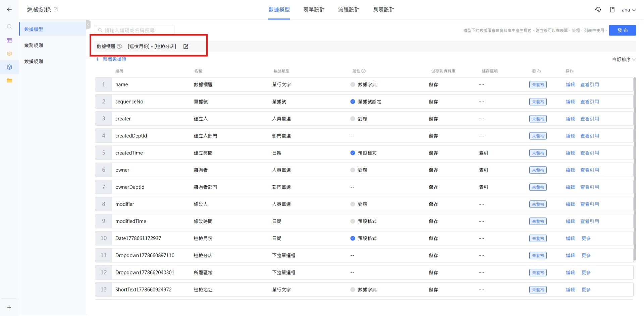Click the 擁有者部門 name cell
This screenshot has width=644, height=316.
(205, 187)
